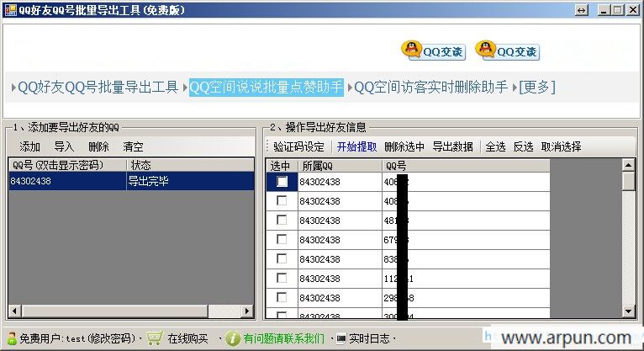Click the [更多] link
This screenshot has height=351, width=644.
click(537, 88)
